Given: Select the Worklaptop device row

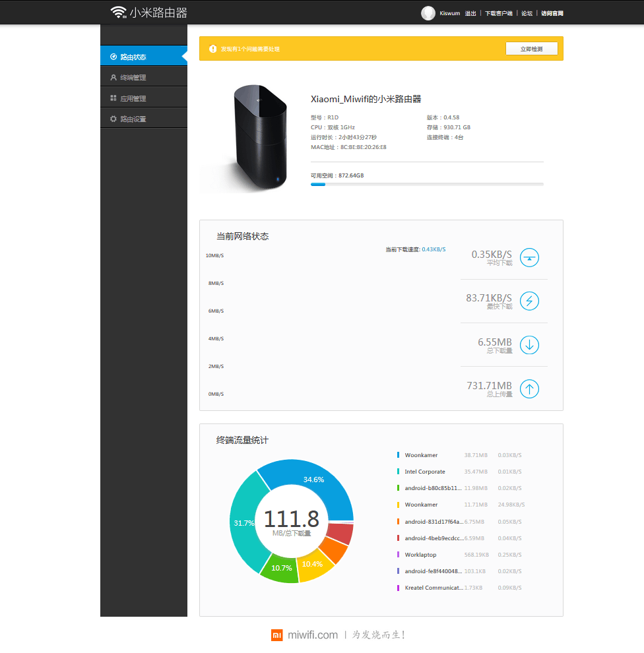Looking at the screenshot, I should coord(460,555).
